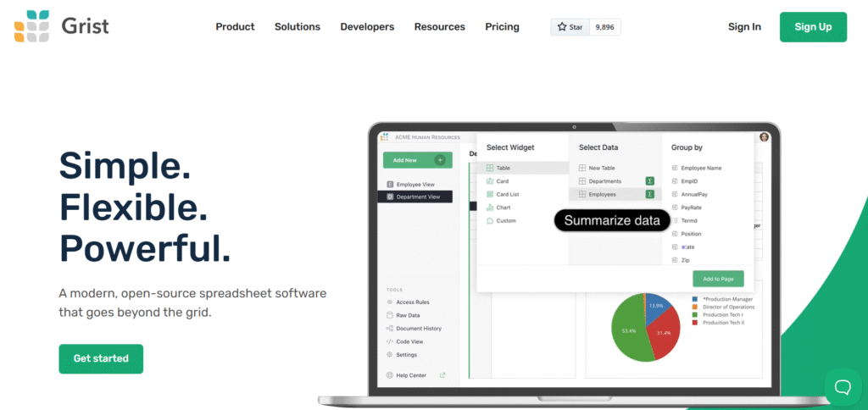Select the Card List widget icon
Screen dimensions: 868x410
click(490, 194)
